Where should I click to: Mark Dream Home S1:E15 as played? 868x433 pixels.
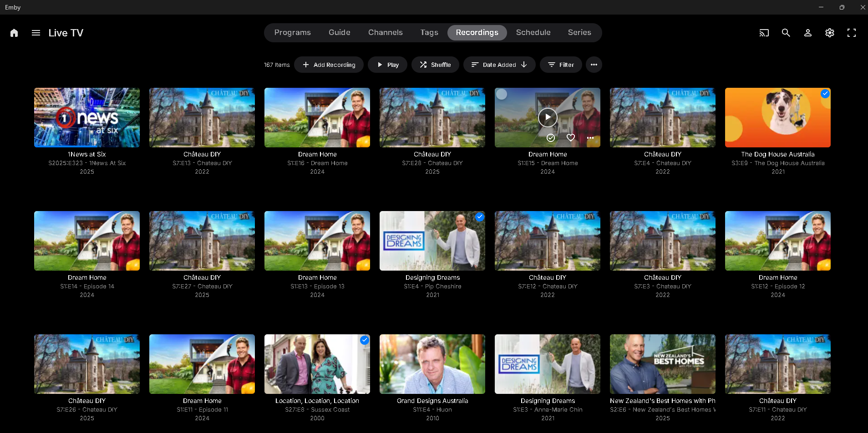click(x=551, y=138)
